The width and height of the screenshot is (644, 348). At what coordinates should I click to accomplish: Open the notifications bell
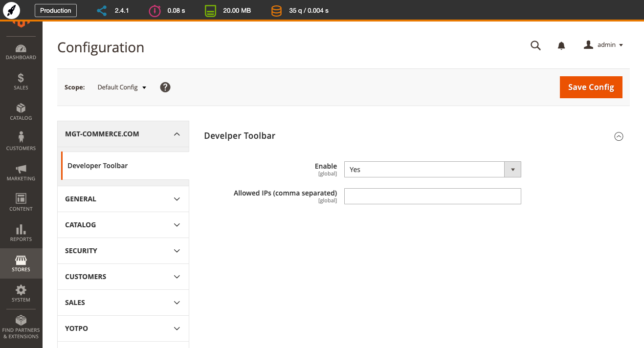click(561, 45)
